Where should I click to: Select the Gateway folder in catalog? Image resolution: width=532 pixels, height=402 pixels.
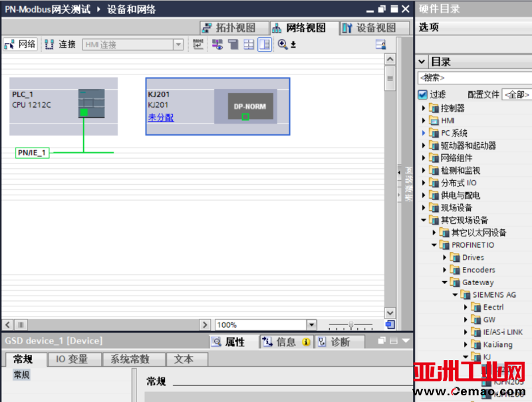[477, 282]
